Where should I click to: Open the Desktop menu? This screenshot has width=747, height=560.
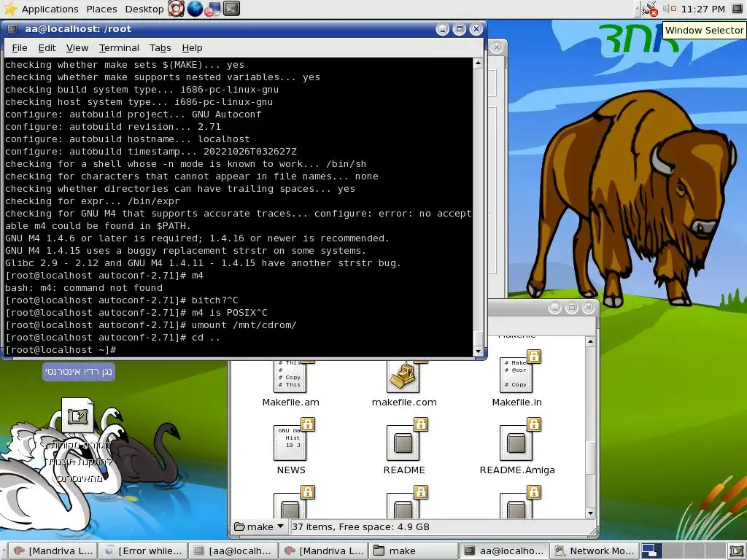click(x=144, y=9)
